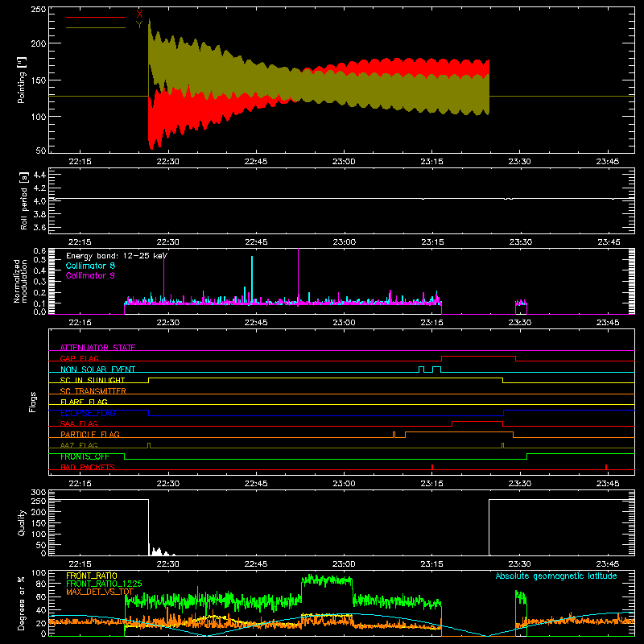The image size is (644, 644).
Task: Click the 'Degrees or %' axis title
Action: pos(22,603)
